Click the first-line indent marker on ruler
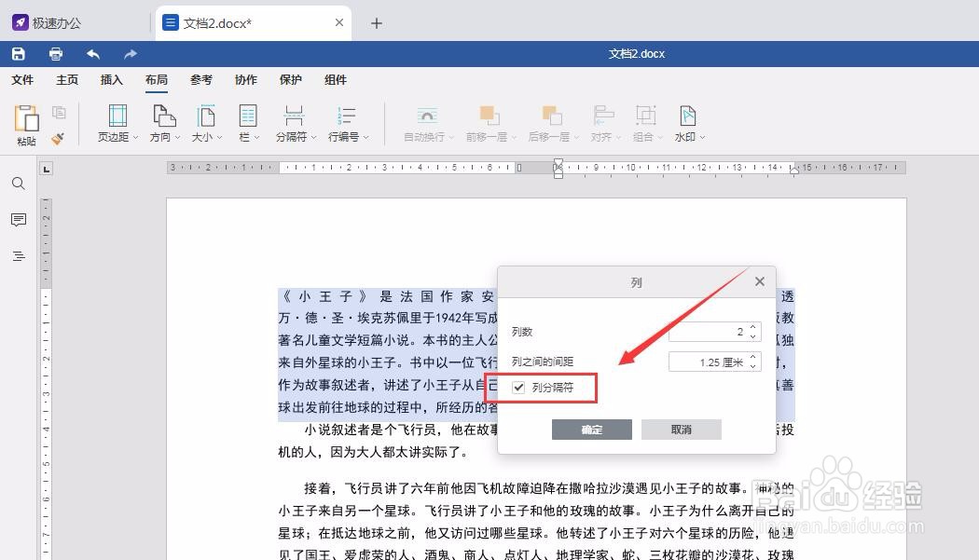Screen dimensions: 979x560 (x=558, y=164)
